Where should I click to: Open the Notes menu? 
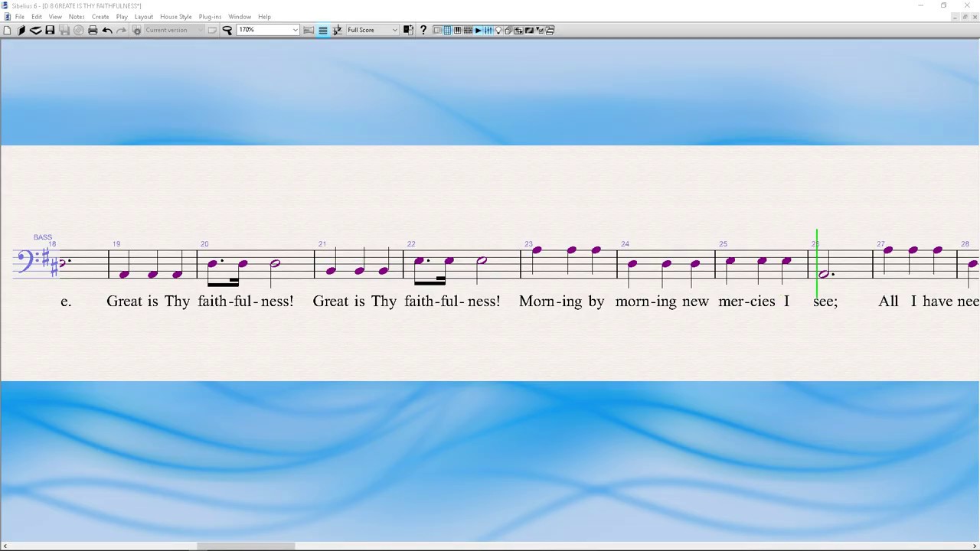(77, 17)
